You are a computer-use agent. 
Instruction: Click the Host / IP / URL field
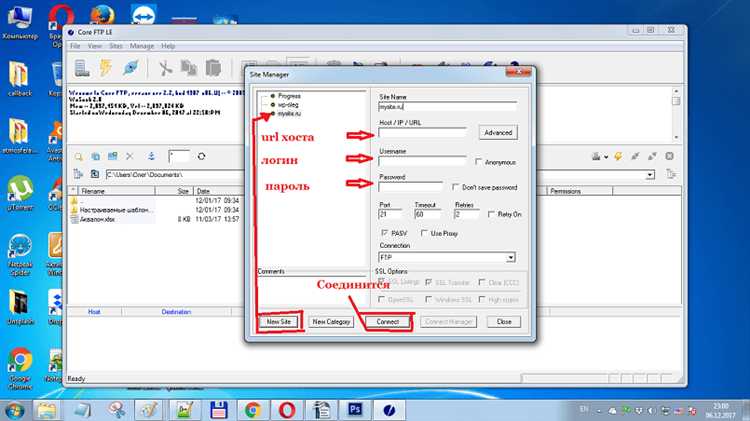(x=422, y=133)
